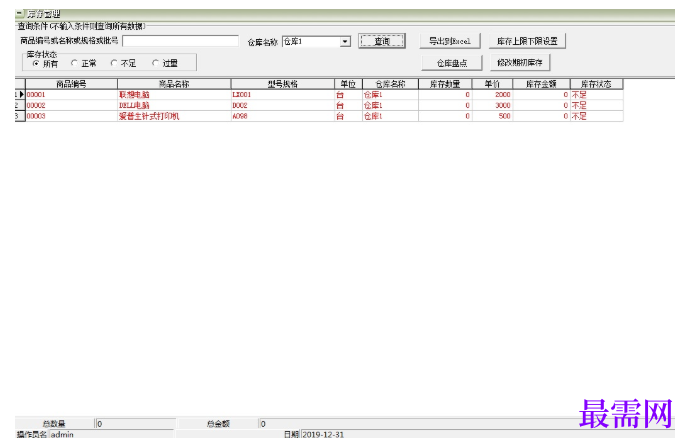Sort by the 商品编号 column header

71,84
